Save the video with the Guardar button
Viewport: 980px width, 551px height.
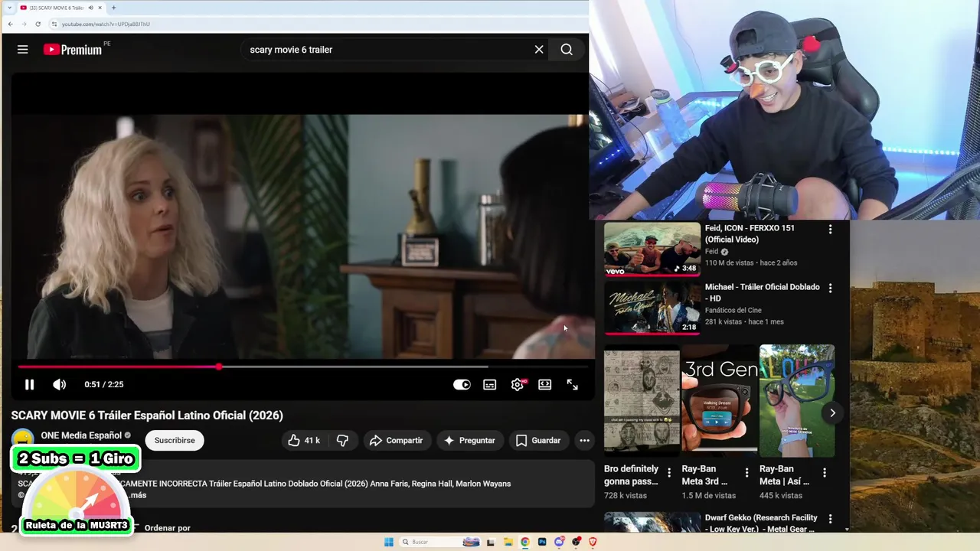point(538,440)
